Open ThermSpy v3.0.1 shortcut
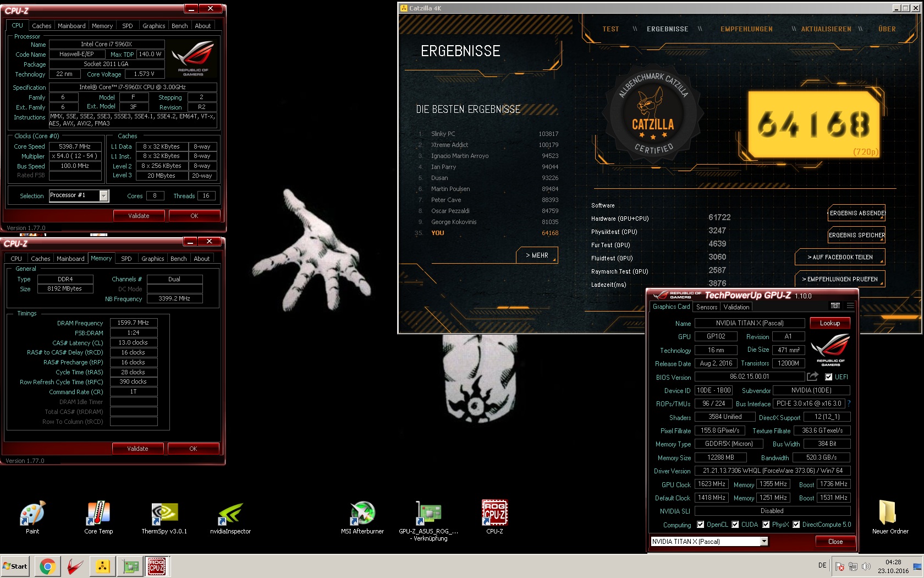 tap(164, 516)
